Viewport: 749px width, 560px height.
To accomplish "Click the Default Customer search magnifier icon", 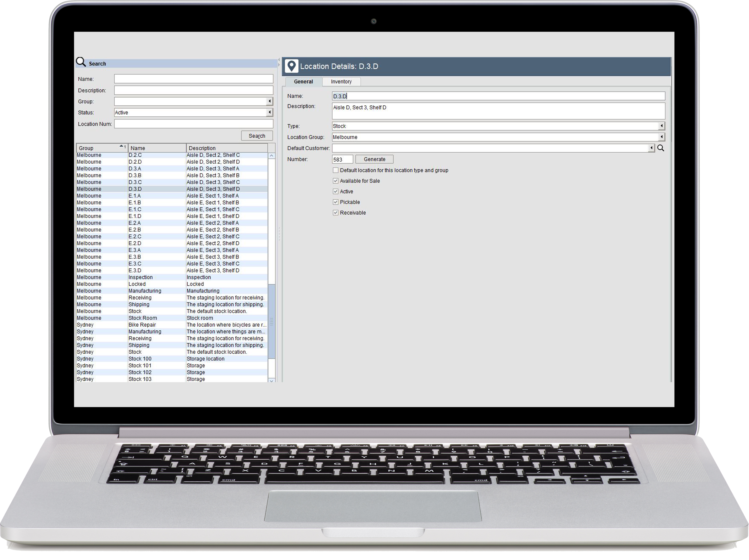I will (660, 148).
